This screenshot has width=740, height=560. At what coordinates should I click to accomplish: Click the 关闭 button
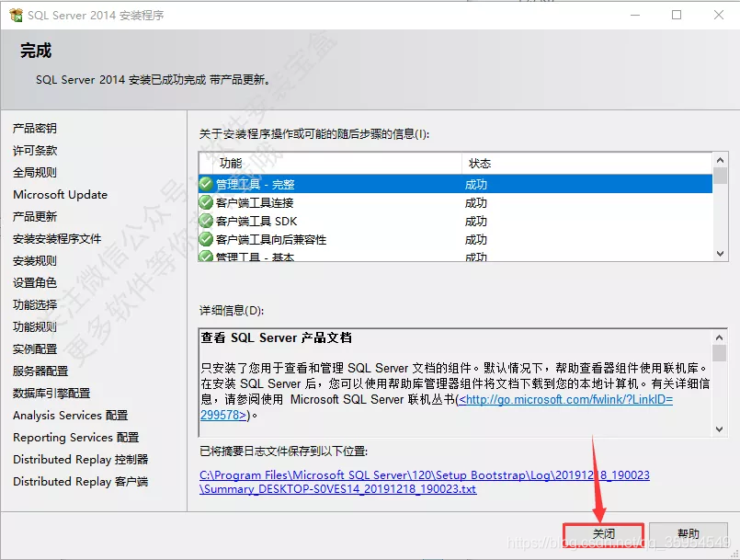point(603,534)
